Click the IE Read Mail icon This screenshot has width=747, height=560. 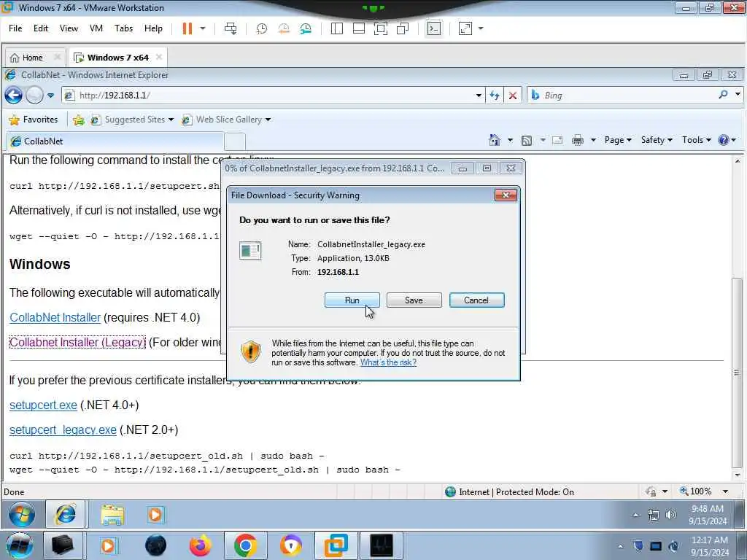(557, 141)
